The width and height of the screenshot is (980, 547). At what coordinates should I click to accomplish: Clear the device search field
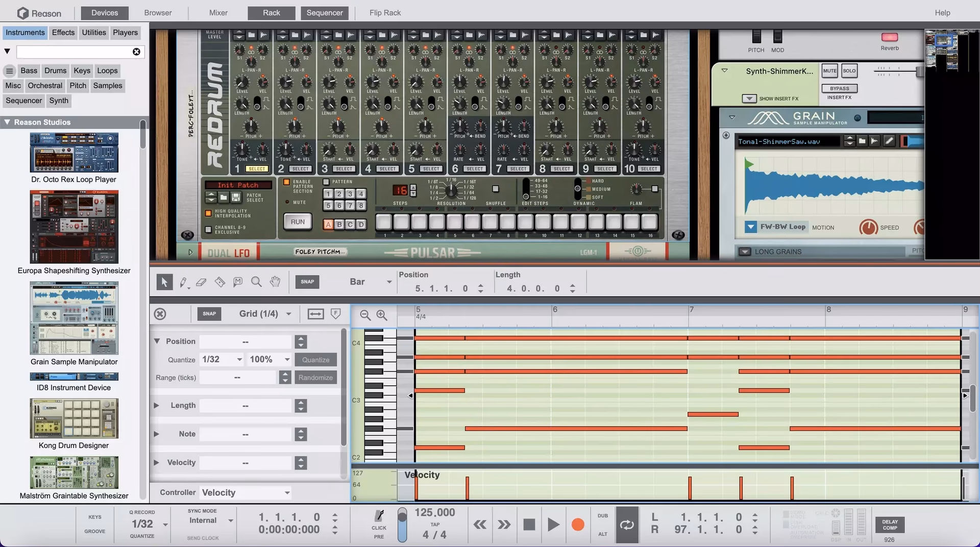[x=136, y=52]
